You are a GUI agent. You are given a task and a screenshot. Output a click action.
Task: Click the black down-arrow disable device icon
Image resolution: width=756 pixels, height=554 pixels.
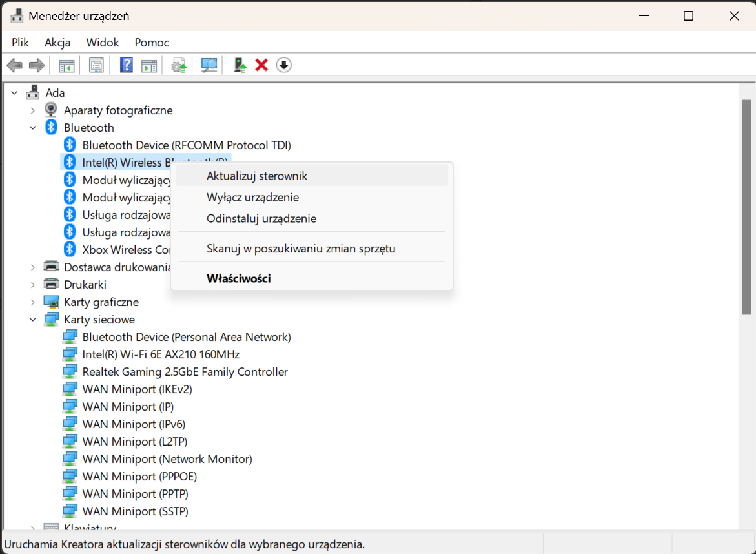pos(283,65)
